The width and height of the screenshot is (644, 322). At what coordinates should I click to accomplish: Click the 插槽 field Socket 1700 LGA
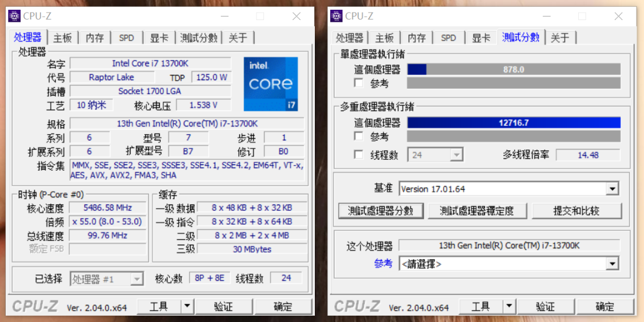pyautogui.click(x=151, y=91)
